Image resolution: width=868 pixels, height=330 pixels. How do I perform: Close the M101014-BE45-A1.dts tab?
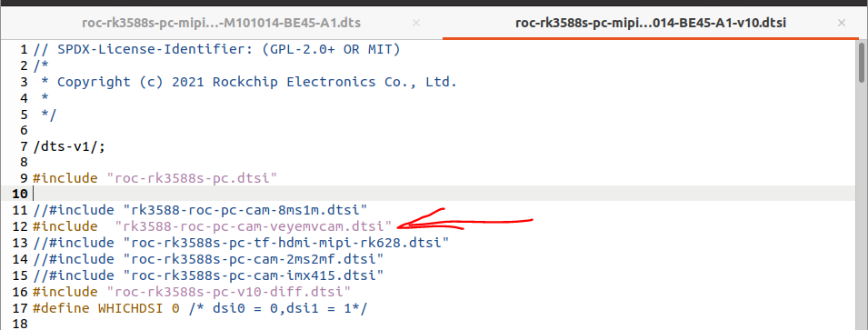tap(417, 24)
